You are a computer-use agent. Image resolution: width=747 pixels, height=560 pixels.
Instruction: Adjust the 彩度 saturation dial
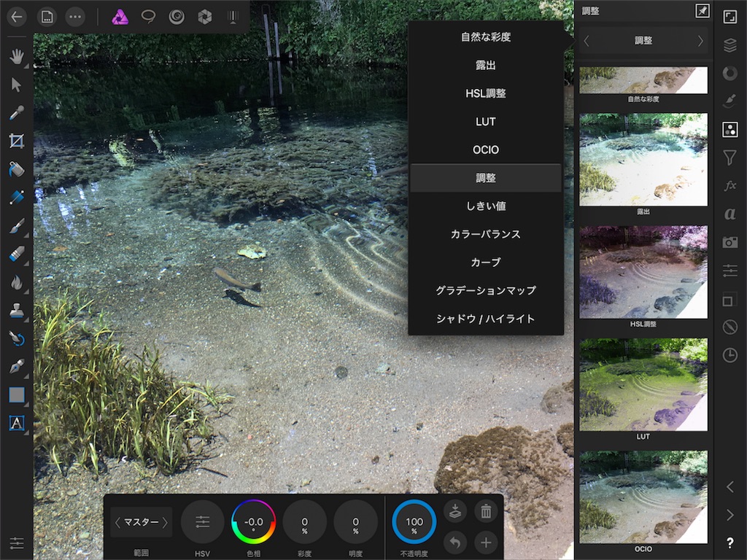304,522
